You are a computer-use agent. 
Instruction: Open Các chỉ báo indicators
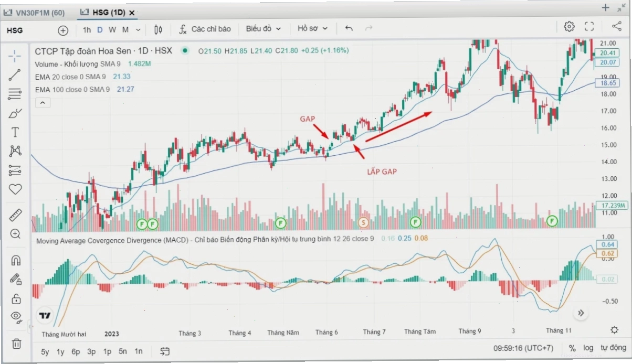[205, 29]
